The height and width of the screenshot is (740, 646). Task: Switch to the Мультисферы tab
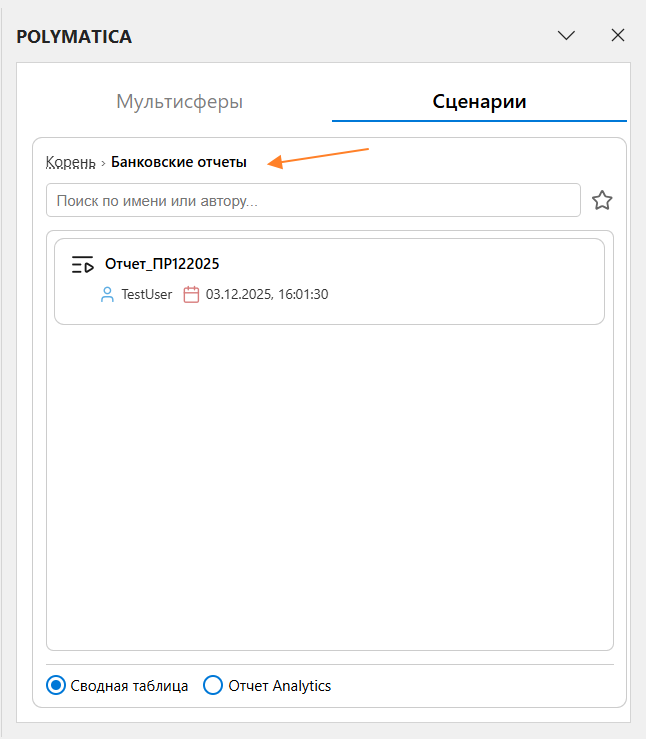coord(180,101)
